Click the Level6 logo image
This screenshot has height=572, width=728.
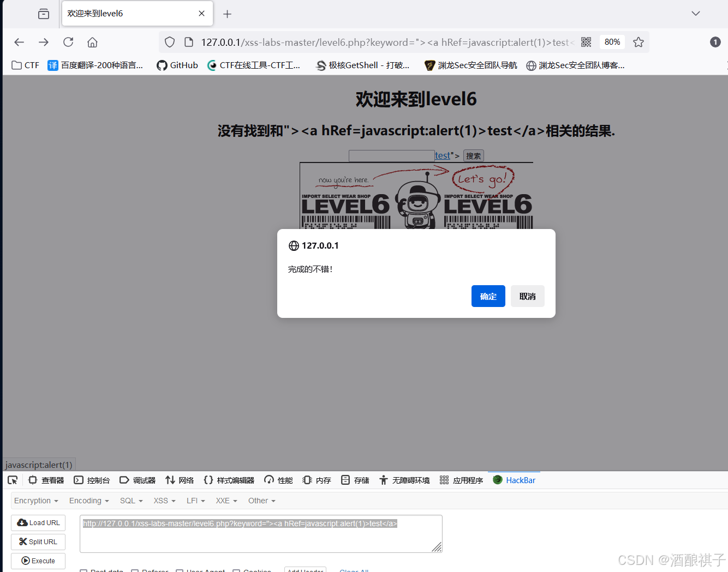tap(416, 195)
